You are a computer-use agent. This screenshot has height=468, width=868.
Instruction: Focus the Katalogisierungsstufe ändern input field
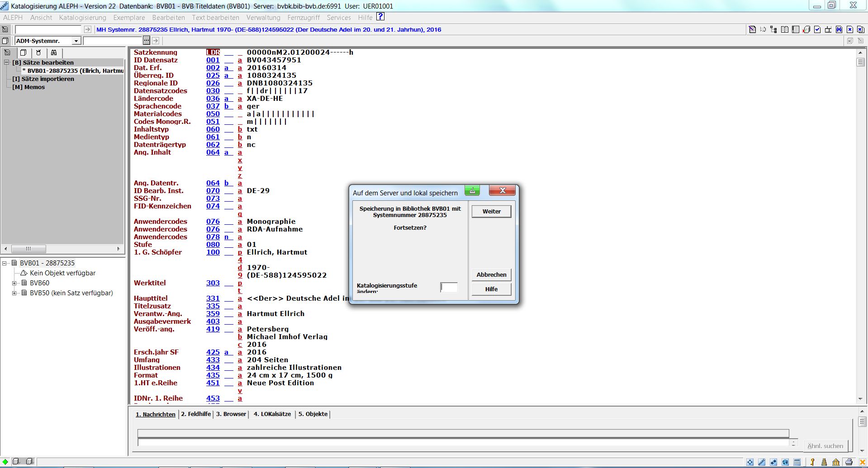449,288
